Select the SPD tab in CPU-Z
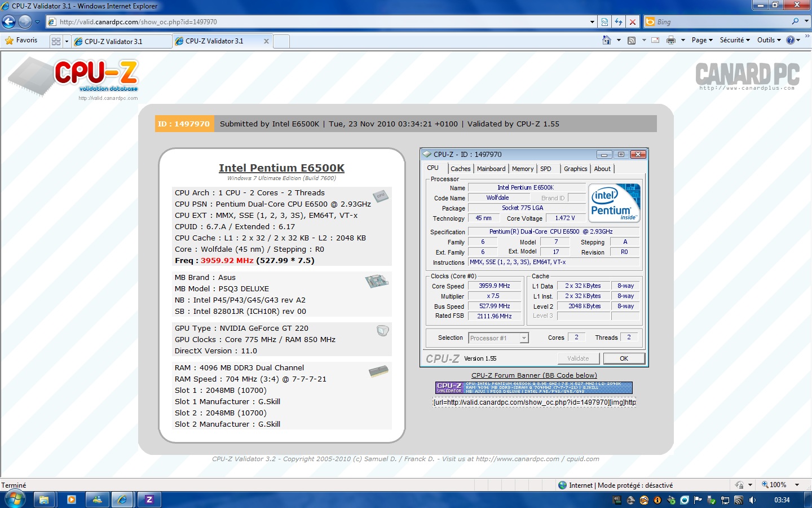Image resolution: width=812 pixels, height=508 pixels. pyautogui.click(x=546, y=169)
